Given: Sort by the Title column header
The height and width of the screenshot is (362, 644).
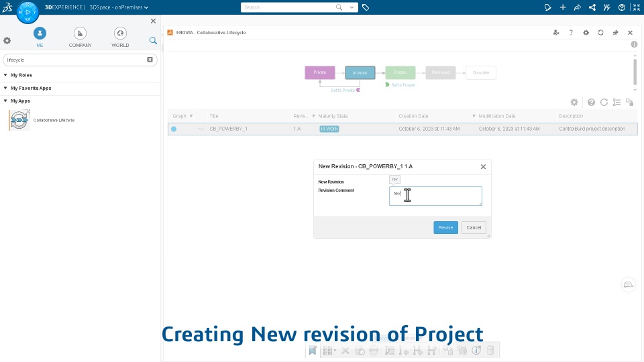Looking at the screenshot, I should 214,116.
